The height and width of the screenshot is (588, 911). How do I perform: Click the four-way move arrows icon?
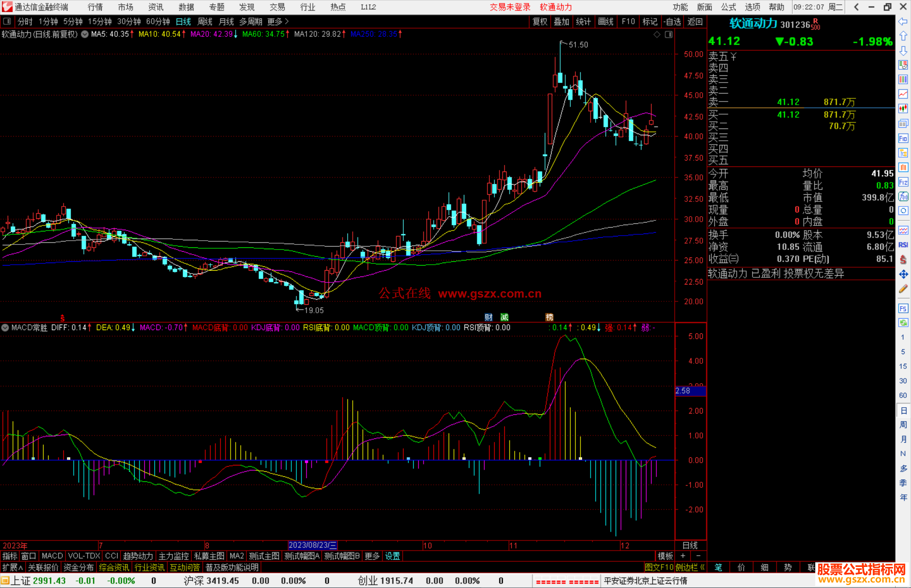click(903, 274)
